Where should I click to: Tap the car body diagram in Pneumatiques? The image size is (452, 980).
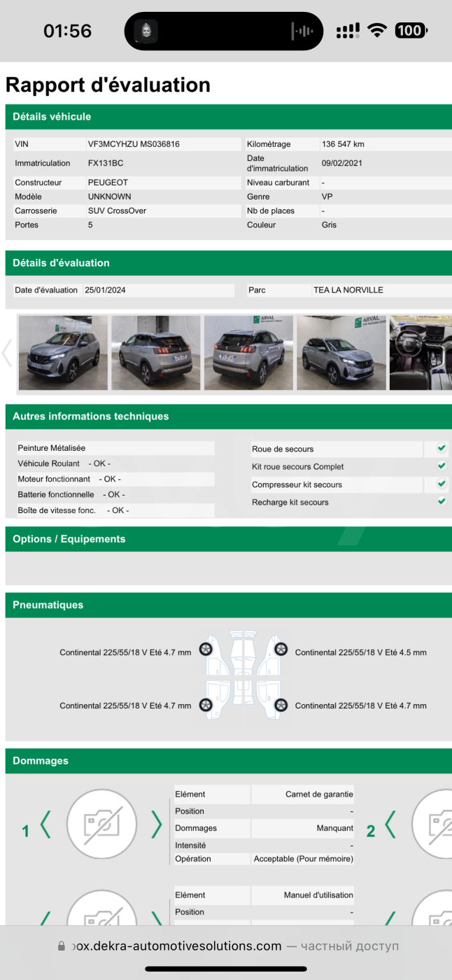coord(243,675)
